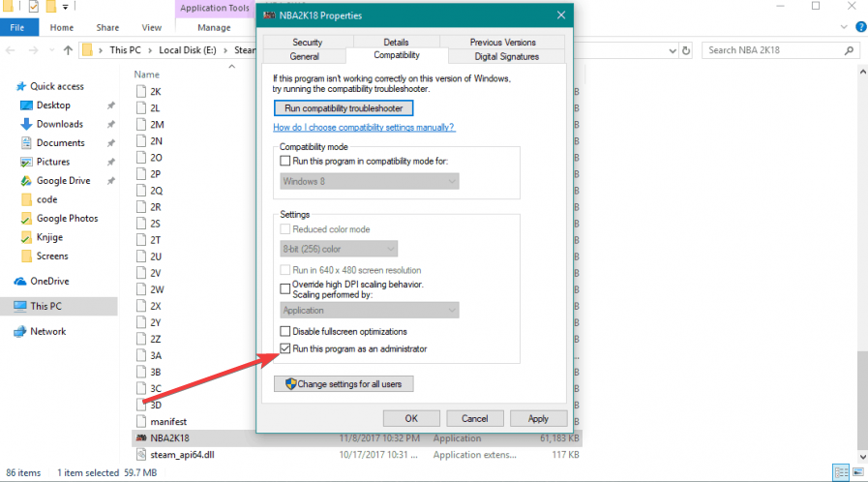This screenshot has width=868, height=482.
Task: Open How do I choose compatibility settings link
Action: [x=364, y=128]
